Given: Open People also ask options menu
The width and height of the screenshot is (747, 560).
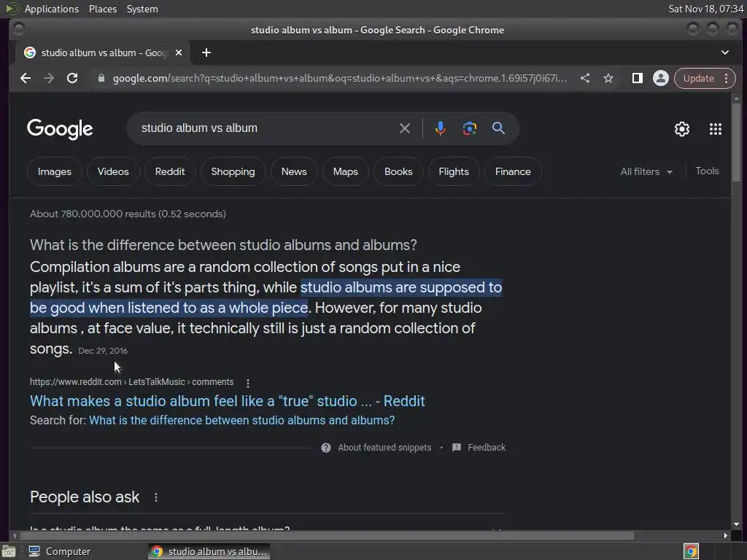Looking at the screenshot, I should click(156, 497).
